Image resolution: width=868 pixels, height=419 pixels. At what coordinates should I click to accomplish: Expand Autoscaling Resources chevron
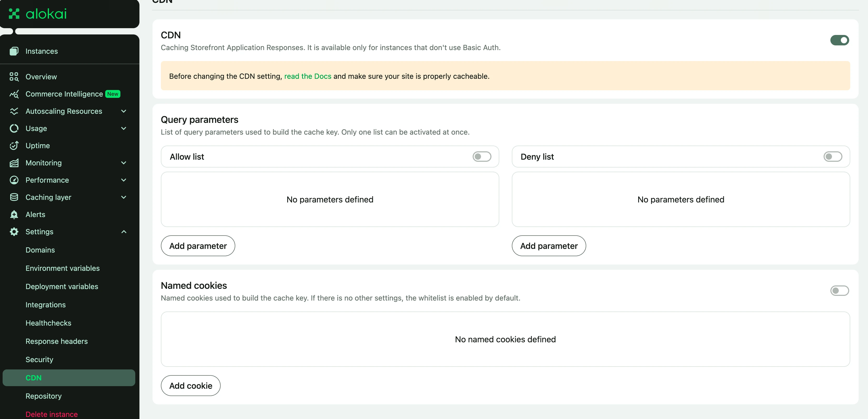coord(124,111)
